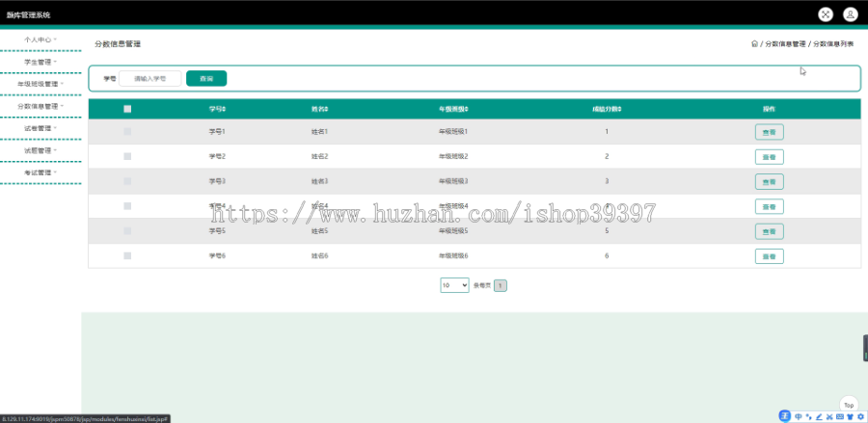
Task: Open the rows-per-page dropdown showing 10
Action: pyautogui.click(x=454, y=285)
